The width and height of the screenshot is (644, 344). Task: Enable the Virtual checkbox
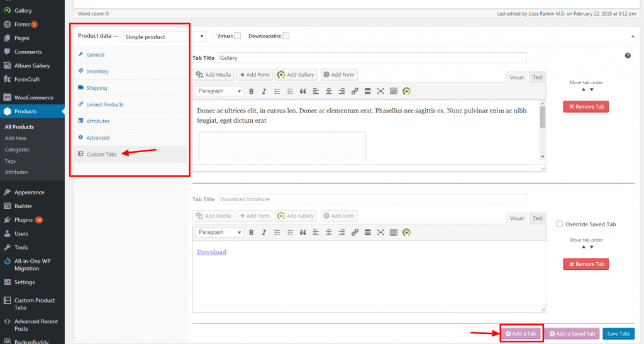pyautogui.click(x=238, y=36)
